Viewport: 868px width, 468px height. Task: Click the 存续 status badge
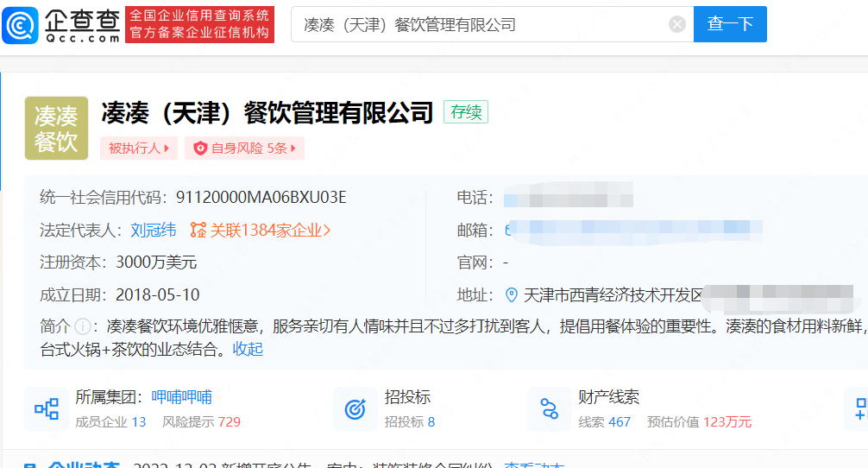(466, 112)
